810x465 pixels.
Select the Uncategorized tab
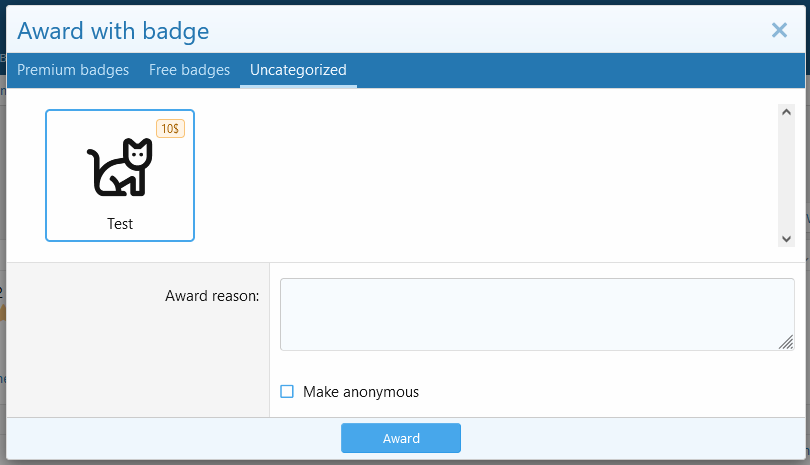click(298, 70)
